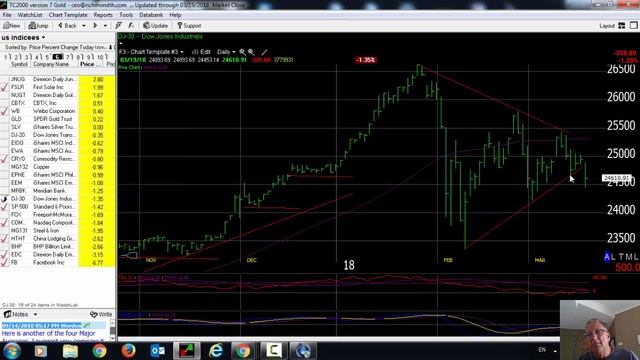Image resolution: width=640 pixels, height=360 pixels.
Task: Click the Layout grid icon
Action: [x=622, y=25]
